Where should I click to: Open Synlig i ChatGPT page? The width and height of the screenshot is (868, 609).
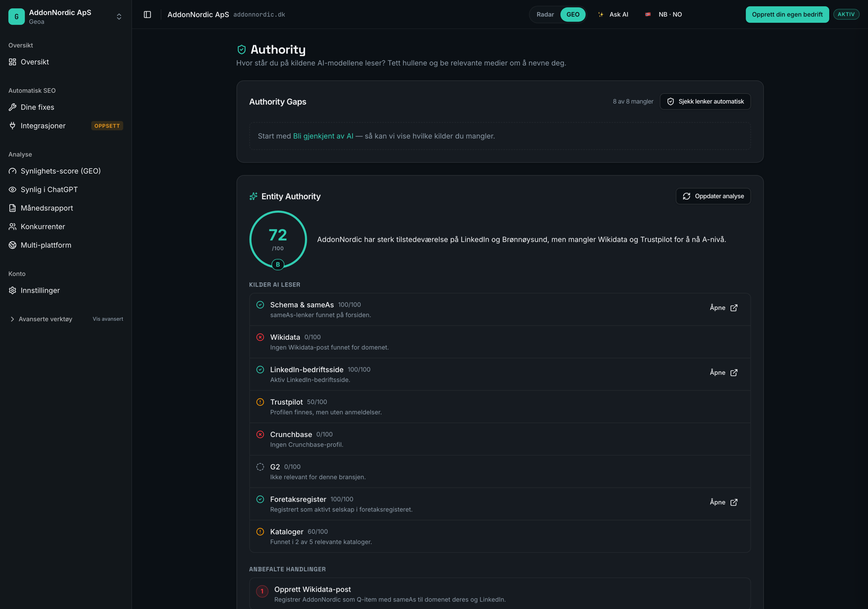(66, 189)
